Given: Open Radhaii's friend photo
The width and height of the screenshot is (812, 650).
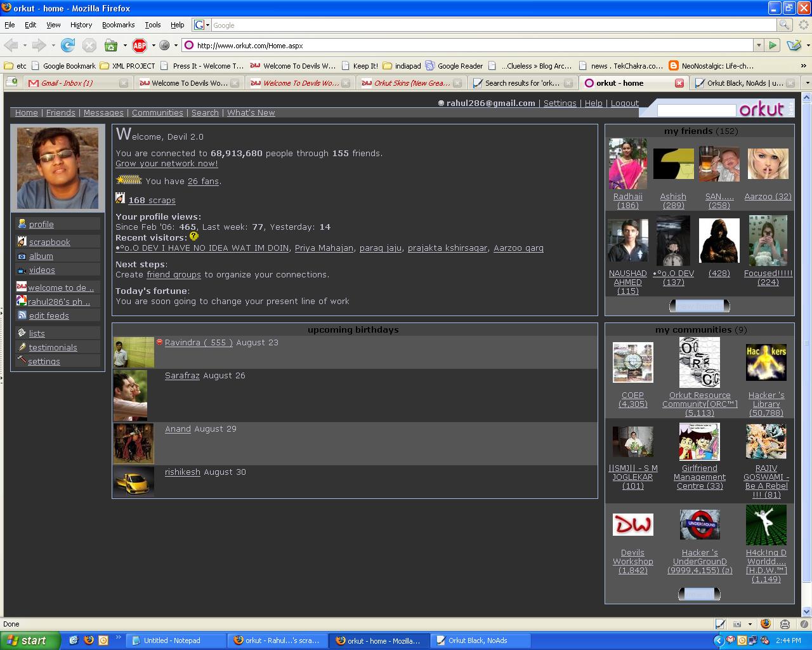Looking at the screenshot, I should point(628,164).
